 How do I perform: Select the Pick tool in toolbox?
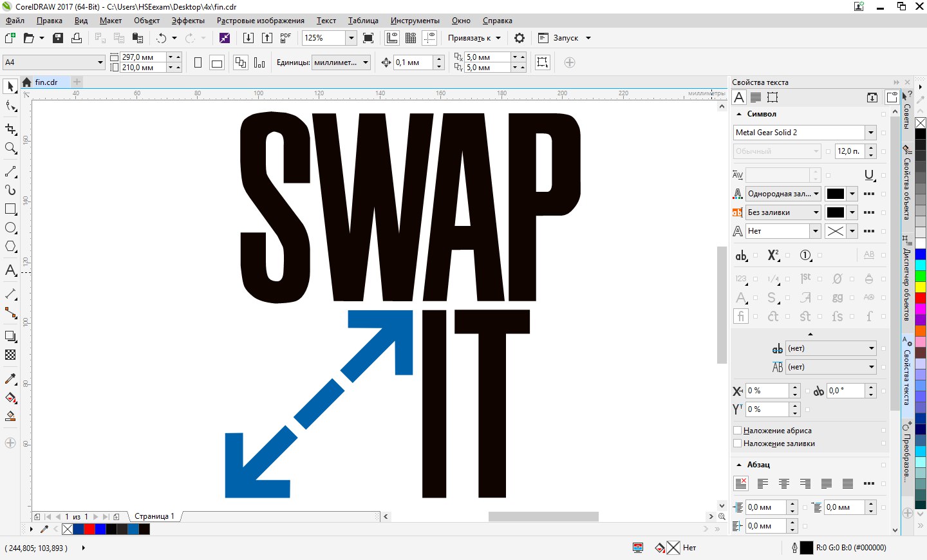10,86
